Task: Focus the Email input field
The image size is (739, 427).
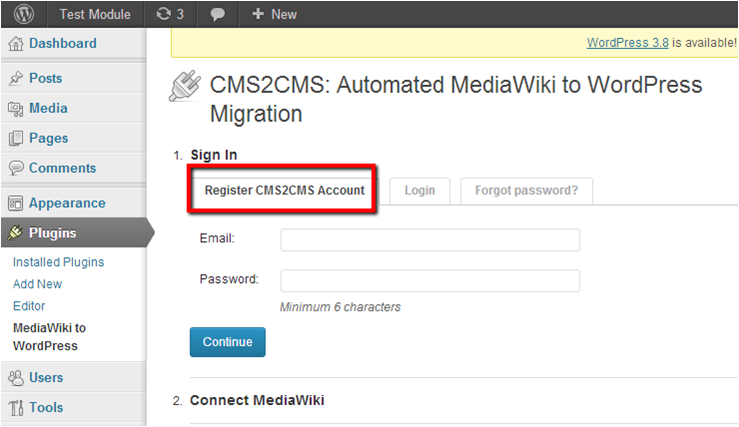Action: tap(430, 240)
